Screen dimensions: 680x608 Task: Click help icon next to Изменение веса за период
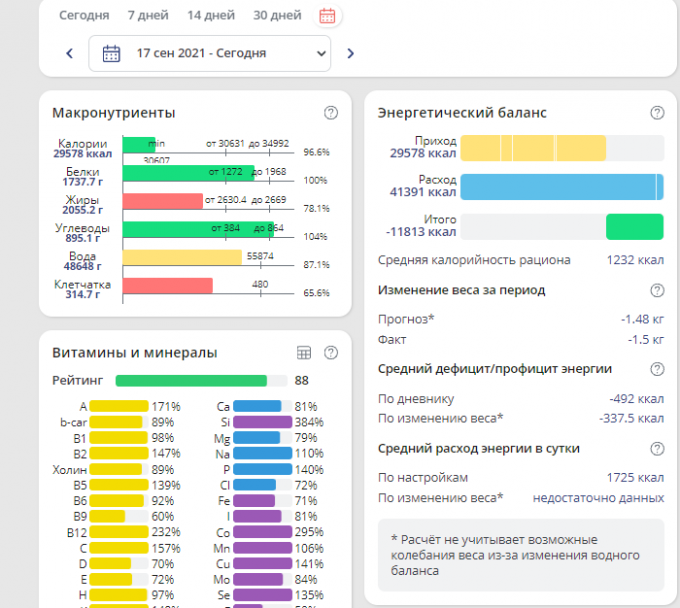[657, 290]
